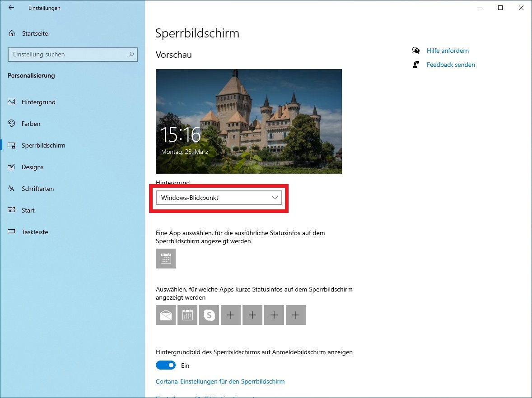Click the search magnifier icon
The image size is (532, 398).
[x=131, y=54]
